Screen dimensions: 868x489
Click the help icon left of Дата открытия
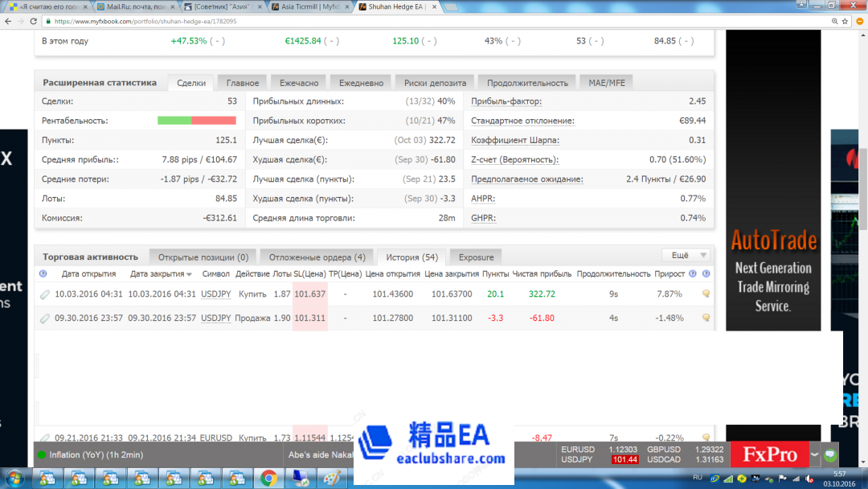click(43, 274)
